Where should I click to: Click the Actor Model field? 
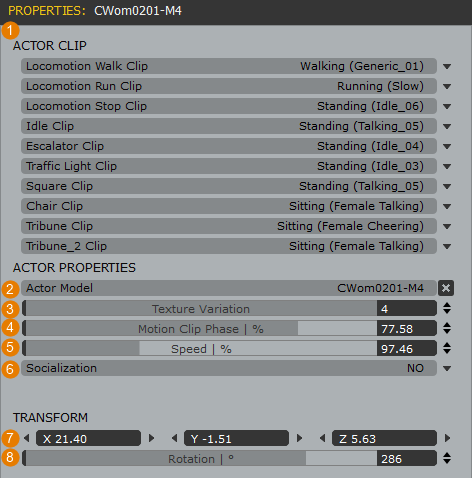229,288
